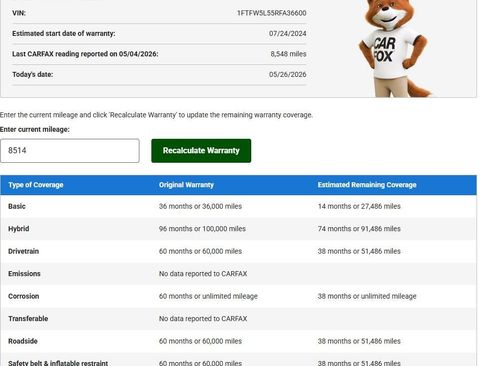
Task: Click Roadside remaining '38 months or 51,486 miles'
Action: click(x=359, y=341)
